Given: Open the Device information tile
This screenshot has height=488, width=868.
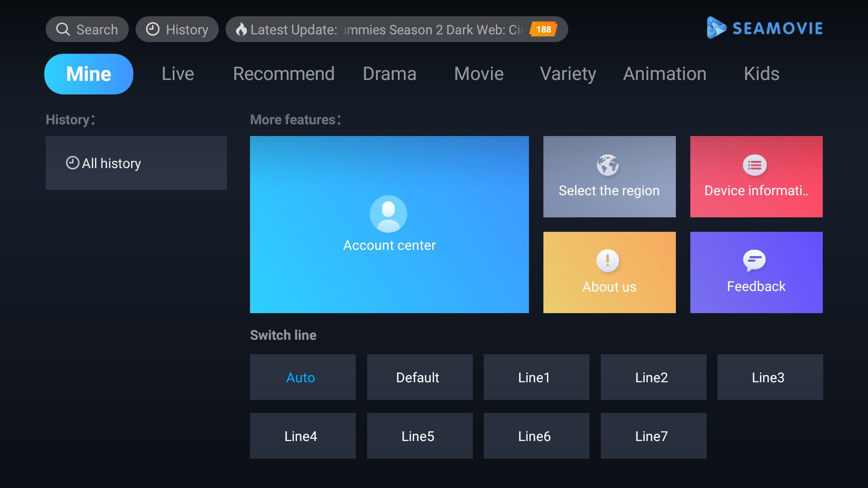Looking at the screenshot, I should 756,177.
